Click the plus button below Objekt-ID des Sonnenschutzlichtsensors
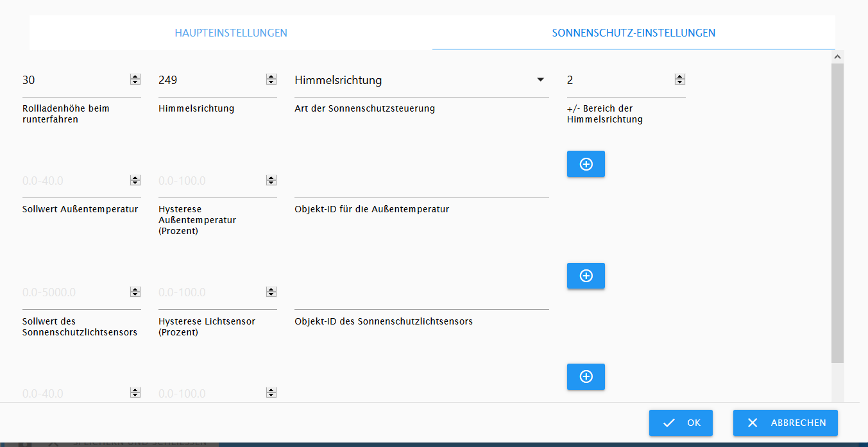The image size is (868, 447). [586, 376]
